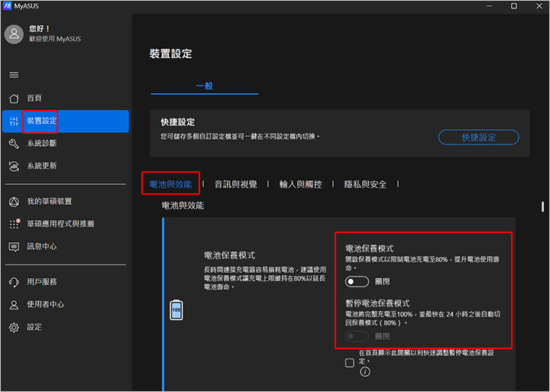Click the 裝置設定 page heading

coord(171,53)
